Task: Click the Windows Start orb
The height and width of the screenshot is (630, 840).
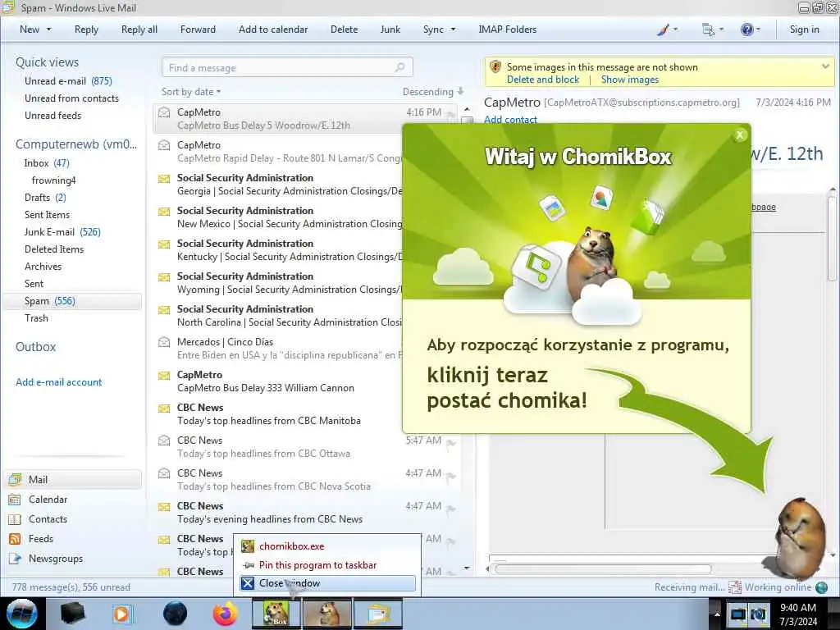Action: point(22,614)
